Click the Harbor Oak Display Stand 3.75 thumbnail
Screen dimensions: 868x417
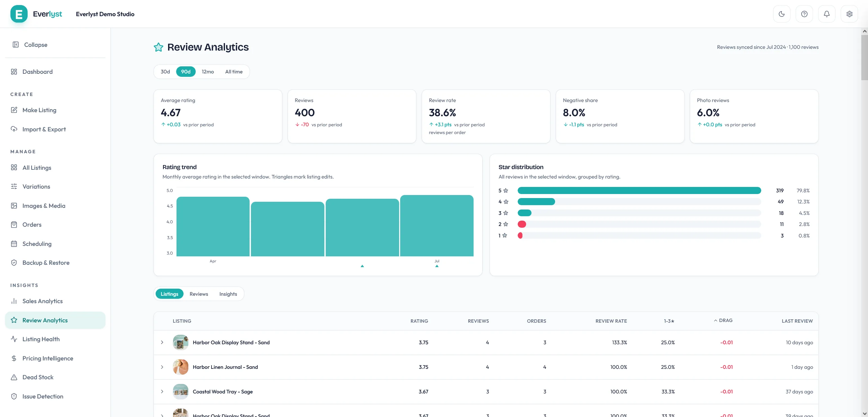pyautogui.click(x=181, y=342)
